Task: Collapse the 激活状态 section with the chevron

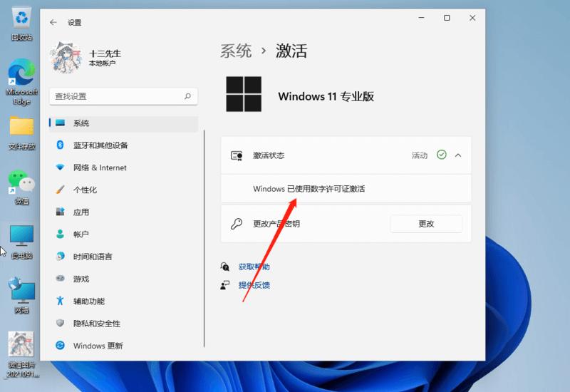Action: pyautogui.click(x=458, y=155)
